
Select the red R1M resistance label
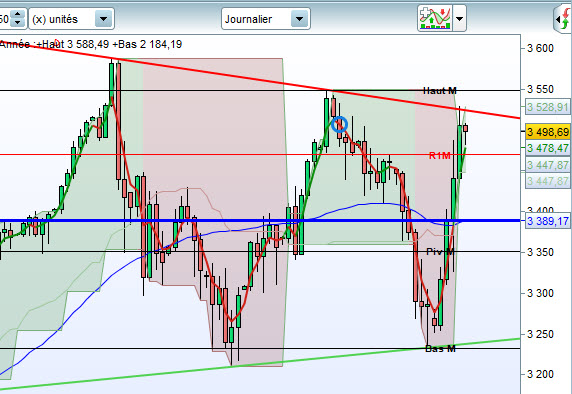pos(440,156)
